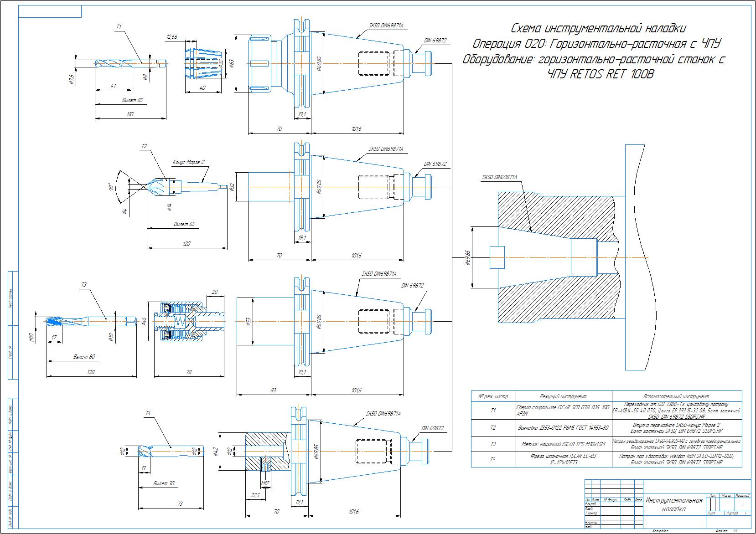This screenshot has width=756, height=534.
Task: Click the text "ЧПУ RETOS RET 100B"
Action: pos(601,75)
